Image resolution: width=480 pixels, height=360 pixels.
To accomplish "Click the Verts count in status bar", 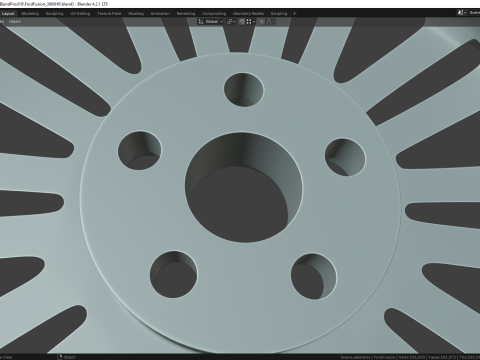I will pyautogui.click(x=412, y=357).
